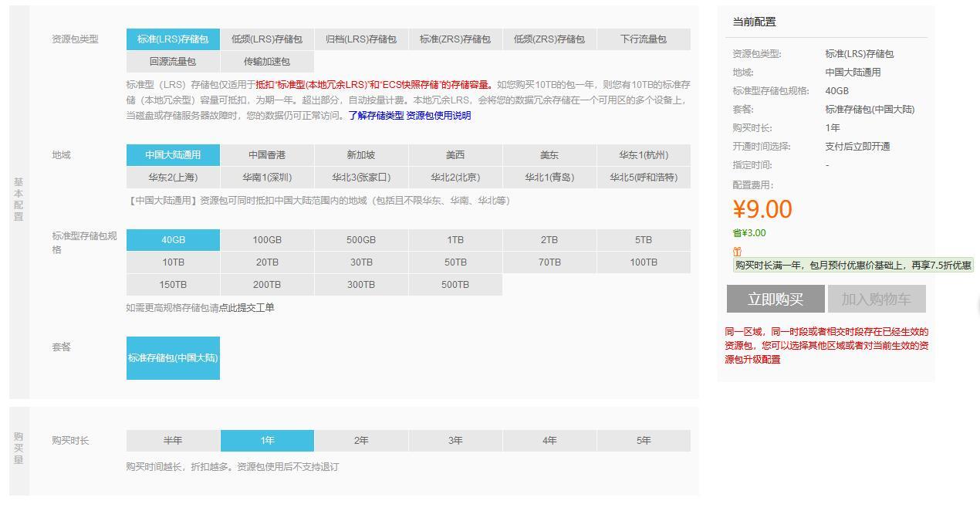Click the 立即购买 purchase button
Screen dimensions: 980x528
pos(776,298)
